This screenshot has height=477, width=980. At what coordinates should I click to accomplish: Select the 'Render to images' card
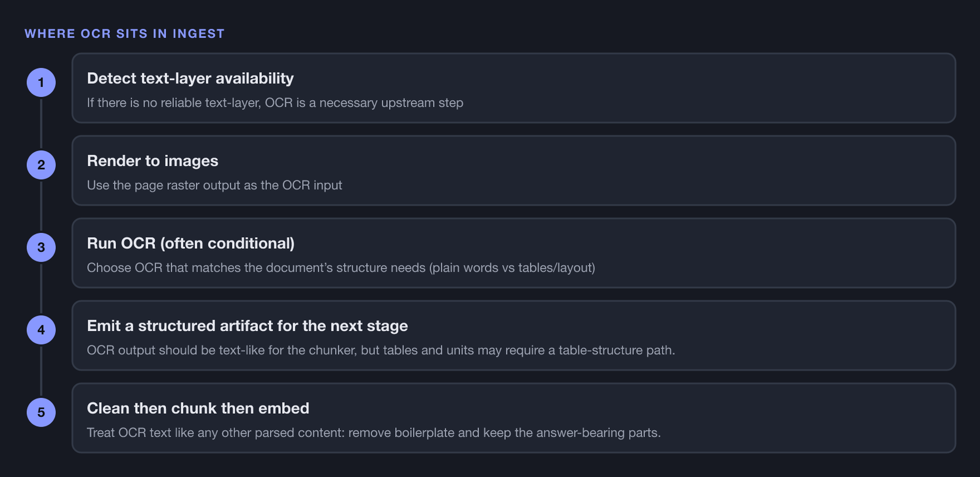[514, 170]
